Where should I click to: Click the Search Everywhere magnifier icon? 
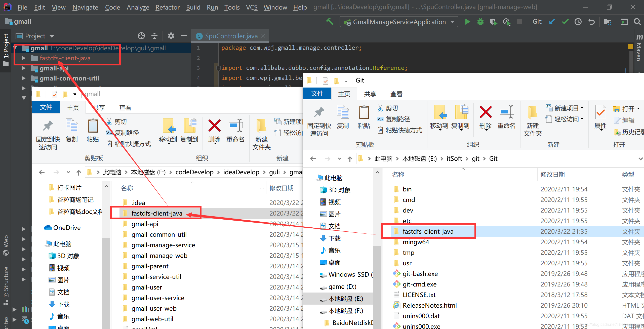(x=637, y=22)
